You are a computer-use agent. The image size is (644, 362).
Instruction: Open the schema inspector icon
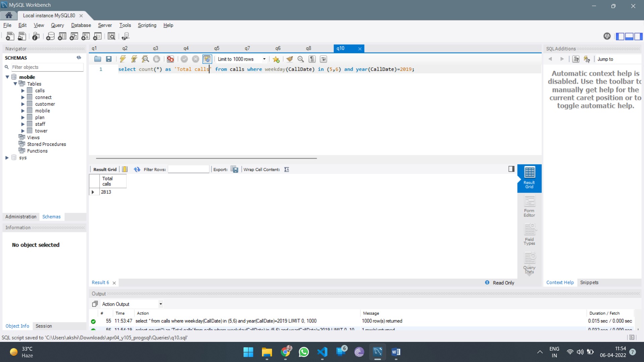[36, 36]
